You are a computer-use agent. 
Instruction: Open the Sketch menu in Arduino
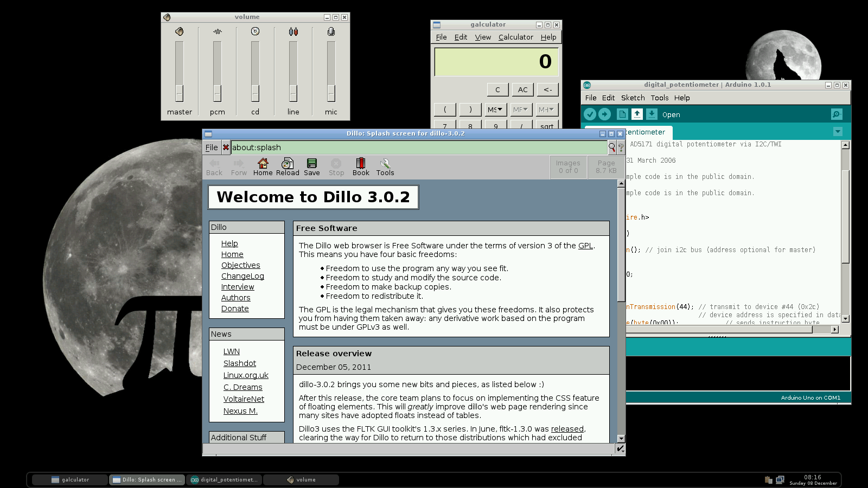pyautogui.click(x=633, y=98)
